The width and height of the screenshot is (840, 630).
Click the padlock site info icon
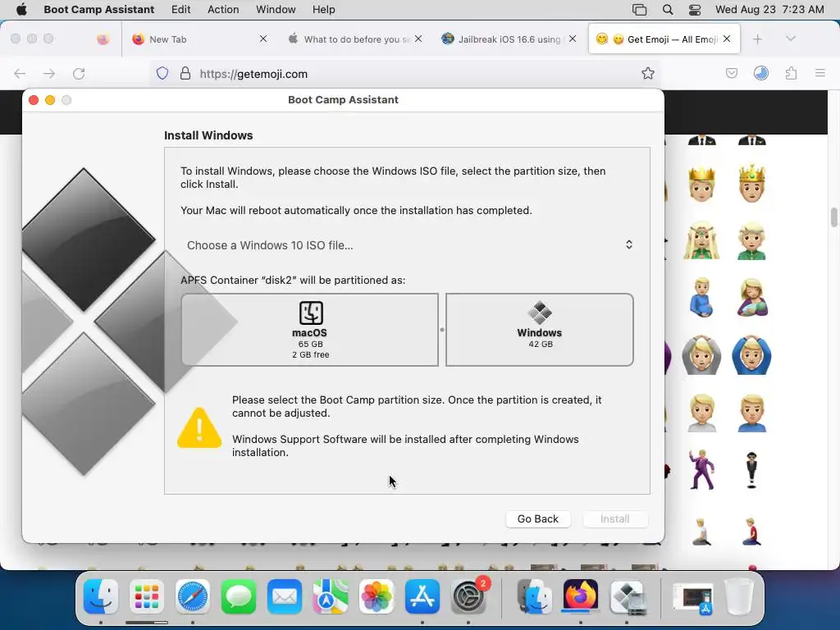tap(185, 73)
